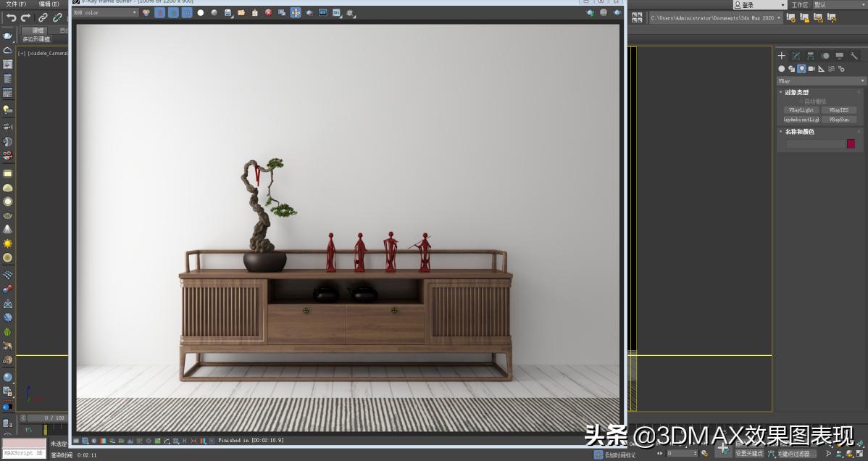Toggle the green channel view in frame buffer
Viewport: 868px width, 461px height.
click(x=172, y=12)
